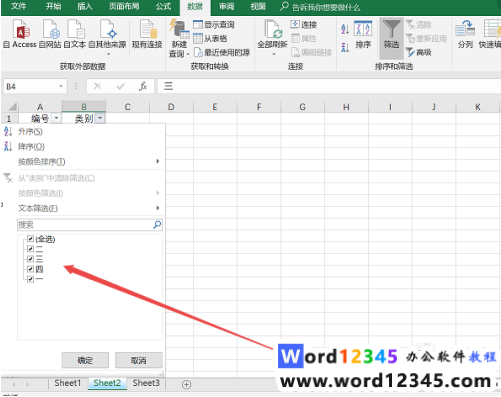Uncheck the 四 filter checkbox

coord(30,269)
